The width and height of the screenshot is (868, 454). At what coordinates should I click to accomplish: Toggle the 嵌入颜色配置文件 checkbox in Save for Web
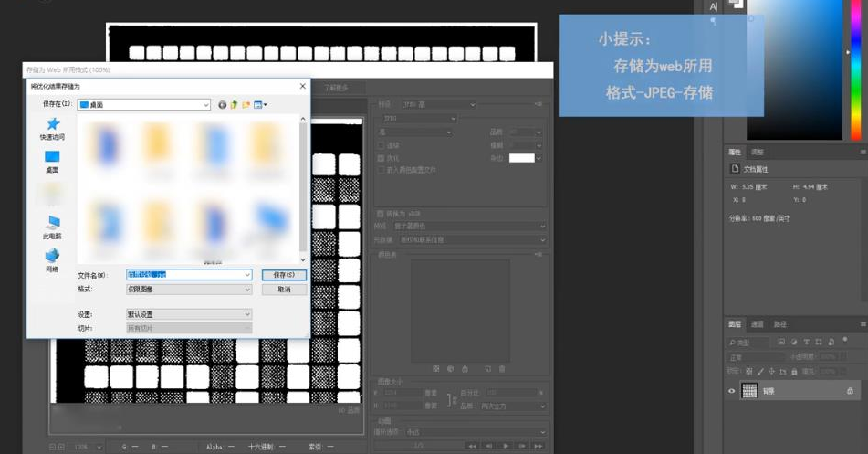click(381, 170)
